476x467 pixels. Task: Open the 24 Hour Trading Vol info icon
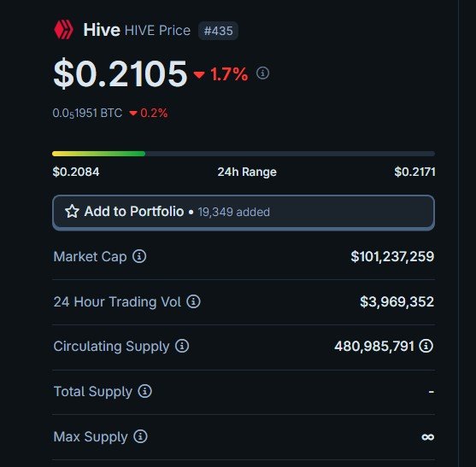click(194, 301)
